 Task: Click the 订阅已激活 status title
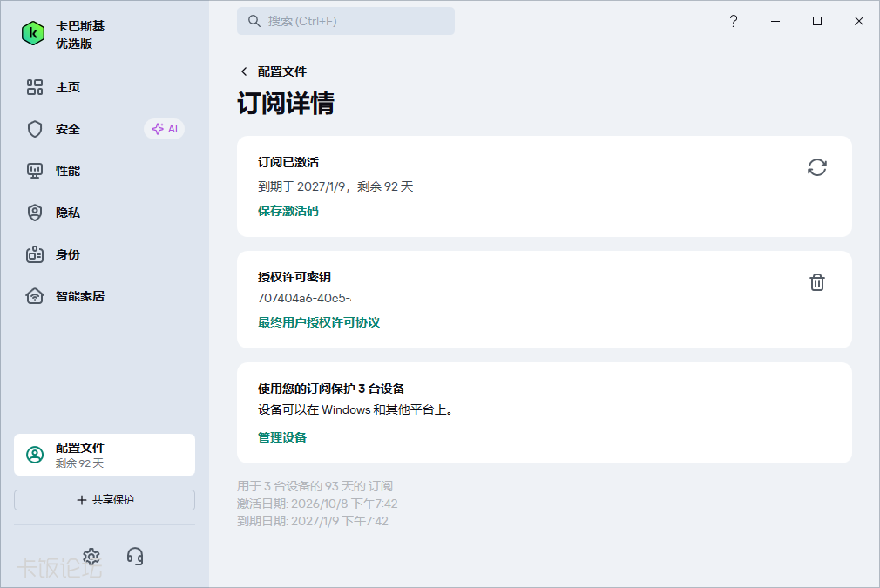coord(288,163)
